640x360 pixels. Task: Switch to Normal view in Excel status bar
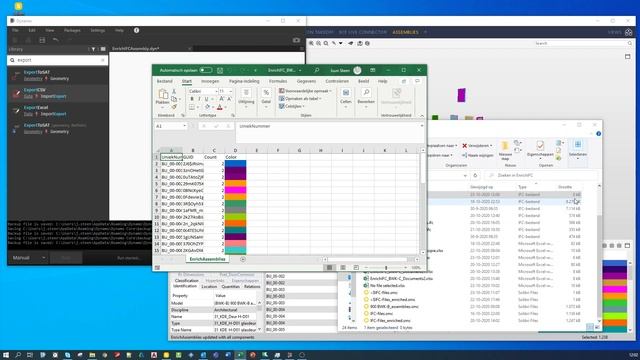pos(329,268)
